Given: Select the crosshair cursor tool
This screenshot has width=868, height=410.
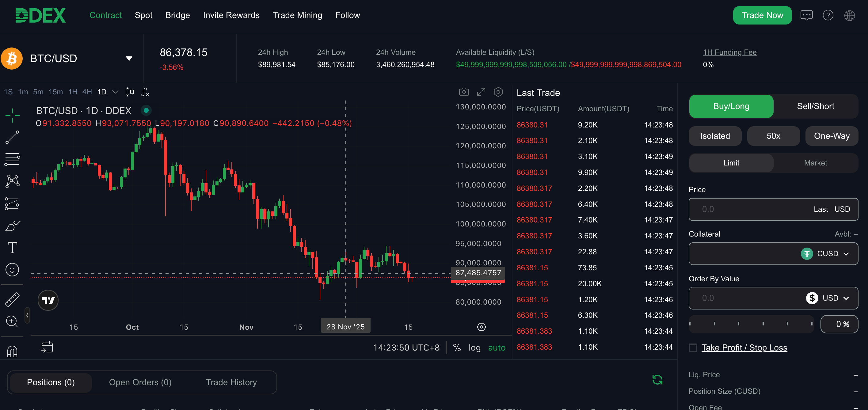Looking at the screenshot, I should (13, 116).
